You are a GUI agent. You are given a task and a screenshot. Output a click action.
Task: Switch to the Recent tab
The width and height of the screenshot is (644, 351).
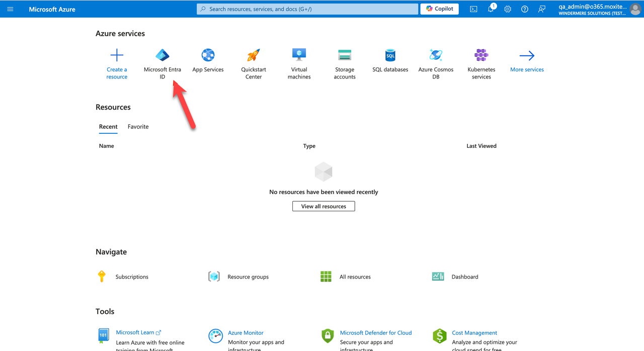tap(108, 127)
